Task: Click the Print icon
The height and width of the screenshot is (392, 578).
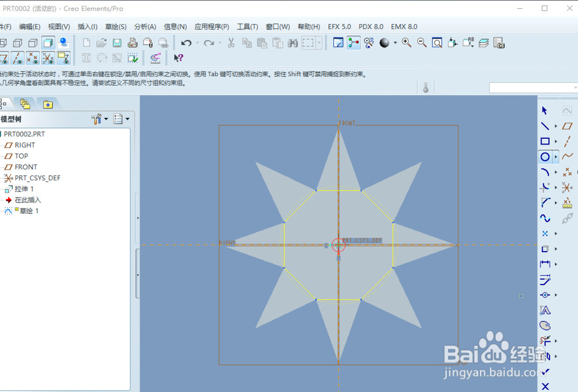Action: [x=132, y=43]
